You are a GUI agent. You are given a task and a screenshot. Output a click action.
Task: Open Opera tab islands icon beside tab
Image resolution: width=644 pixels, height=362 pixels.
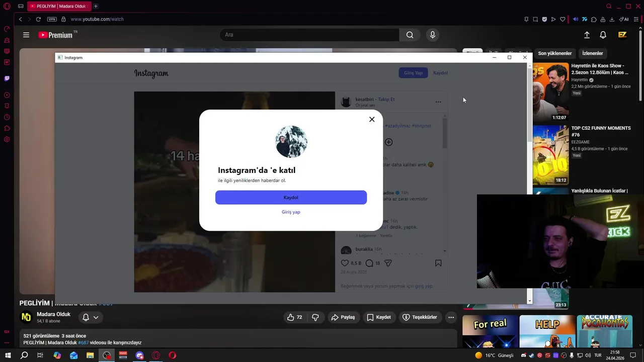pos(21,6)
